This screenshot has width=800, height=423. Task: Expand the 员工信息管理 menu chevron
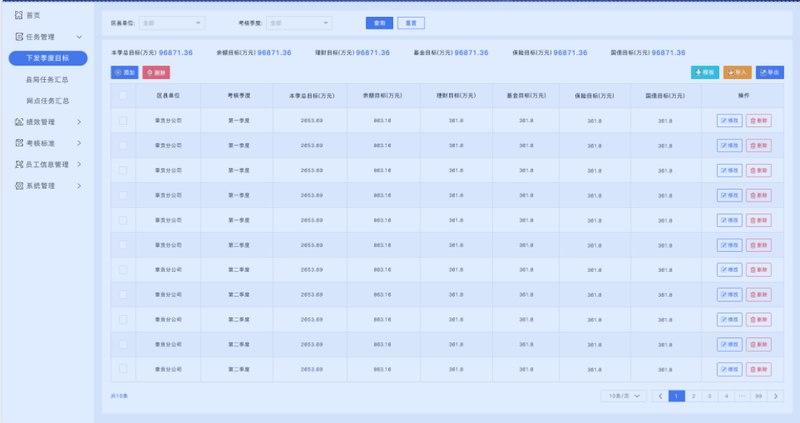tap(79, 164)
